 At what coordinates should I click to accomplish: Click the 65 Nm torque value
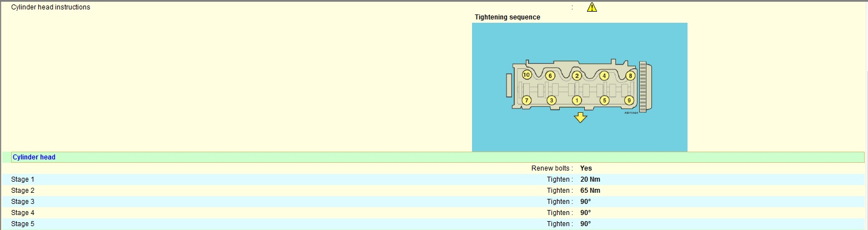click(x=590, y=191)
